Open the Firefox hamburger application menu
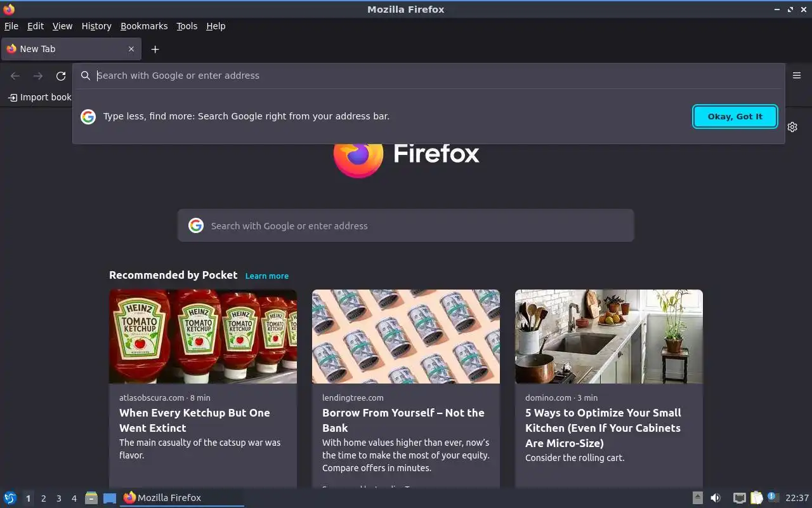 point(797,76)
